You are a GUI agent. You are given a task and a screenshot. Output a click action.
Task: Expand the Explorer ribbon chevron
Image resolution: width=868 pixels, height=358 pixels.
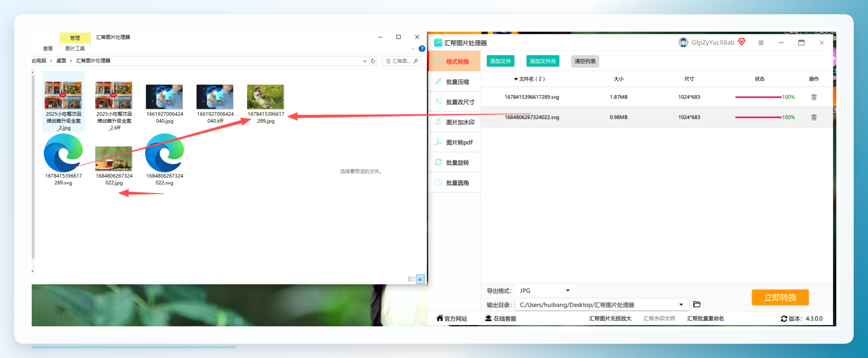click(x=413, y=49)
